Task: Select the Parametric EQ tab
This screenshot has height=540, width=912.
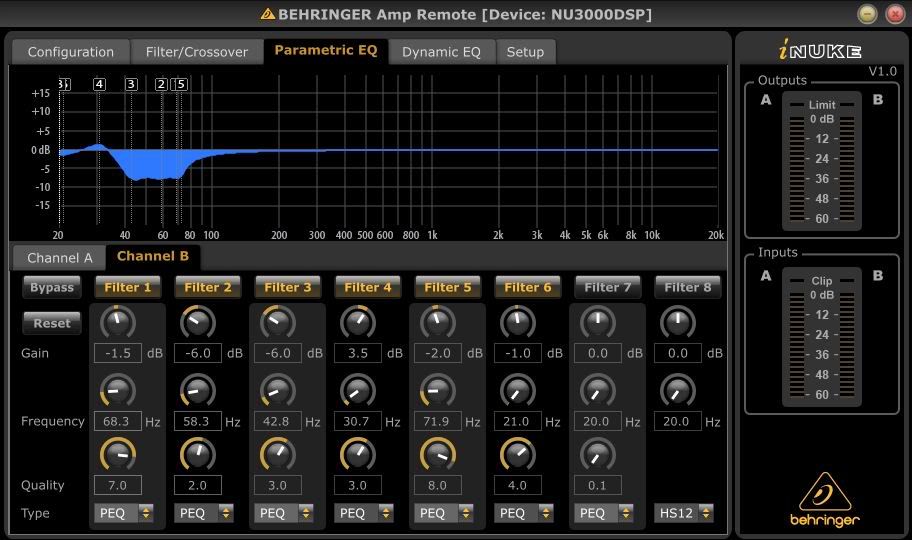Action: [x=326, y=51]
